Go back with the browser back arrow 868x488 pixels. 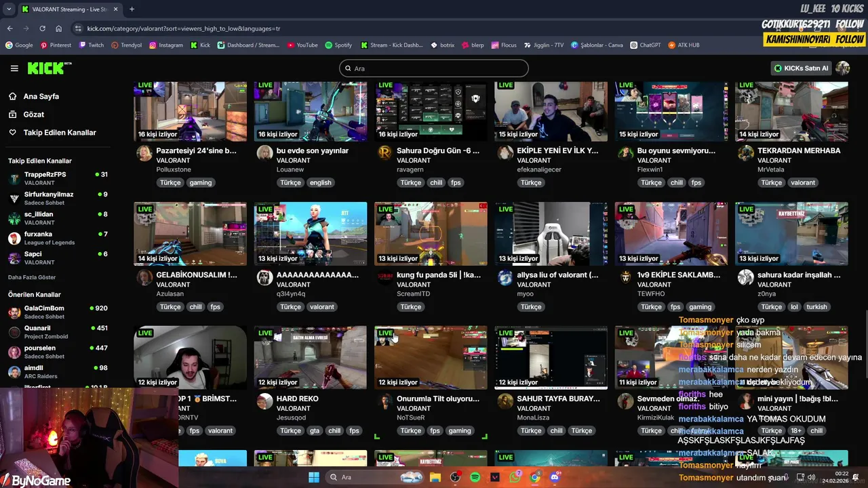point(9,28)
